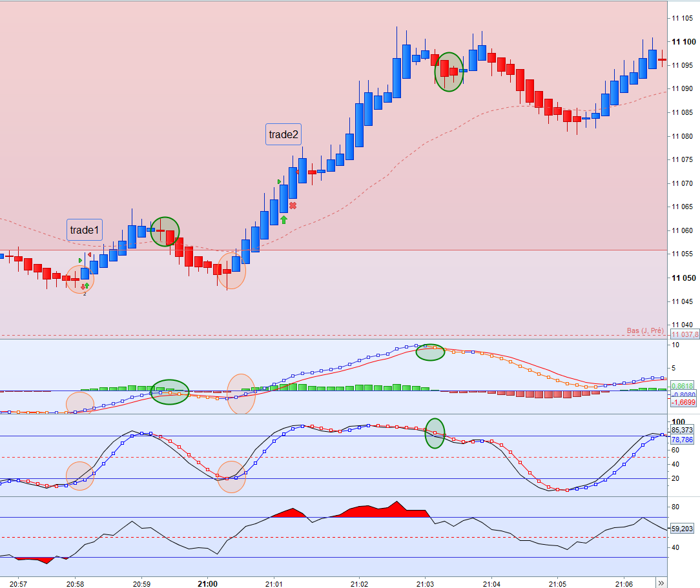Click the bold 11 100 price axis label
Image resolution: width=700 pixels, height=588 pixels.
point(684,41)
